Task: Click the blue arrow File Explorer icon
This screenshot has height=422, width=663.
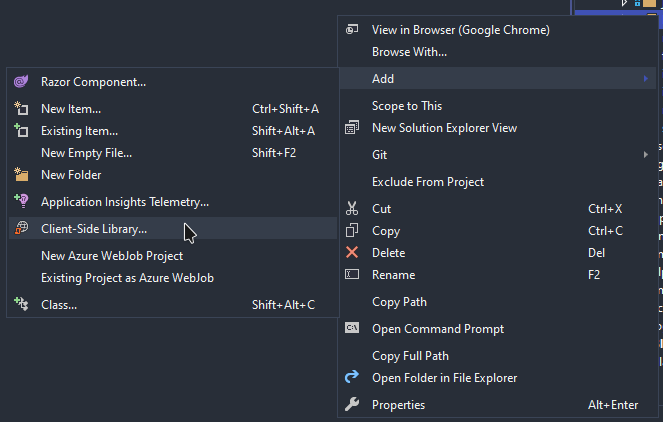Action: tap(352, 376)
